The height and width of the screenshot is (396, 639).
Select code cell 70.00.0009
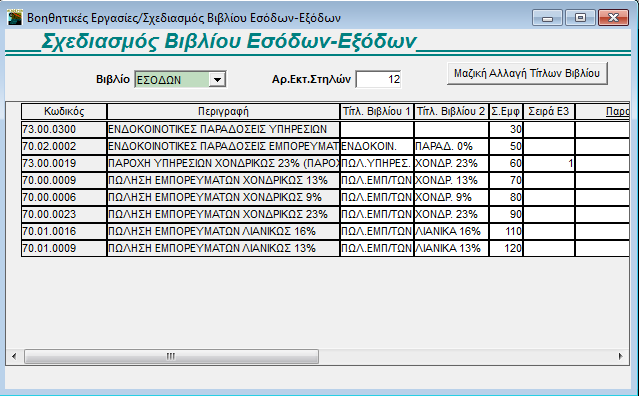point(64,180)
